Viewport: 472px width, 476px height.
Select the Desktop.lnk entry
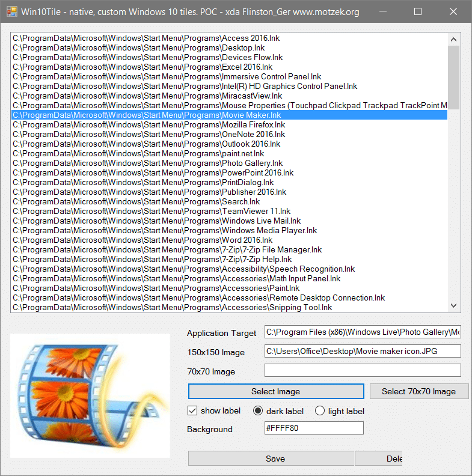[x=229, y=47]
